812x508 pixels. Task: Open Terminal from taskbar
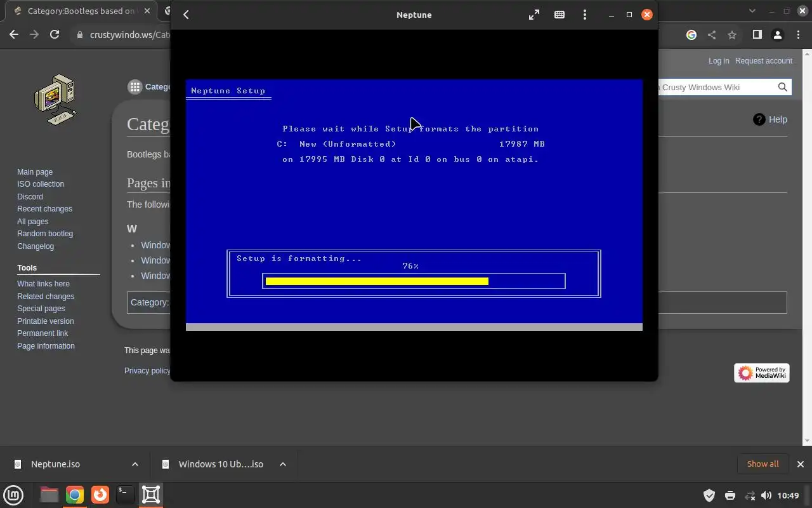pyautogui.click(x=125, y=495)
